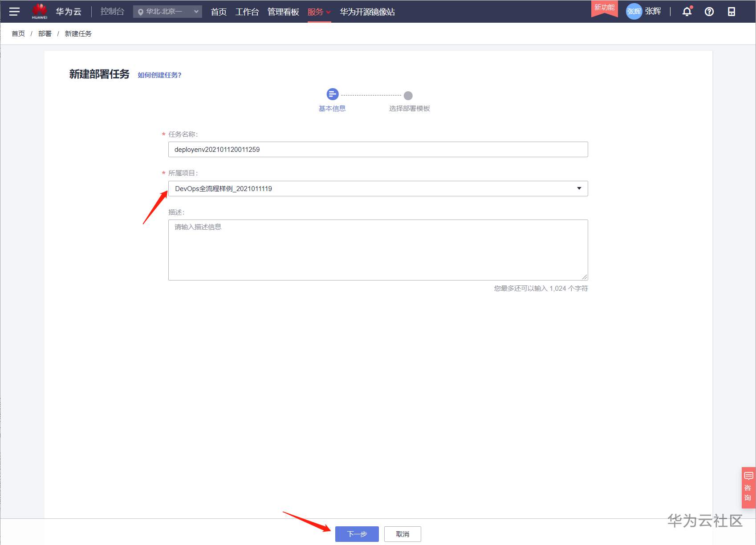Click the 基本信息 step label
The height and width of the screenshot is (545, 756).
tap(332, 109)
